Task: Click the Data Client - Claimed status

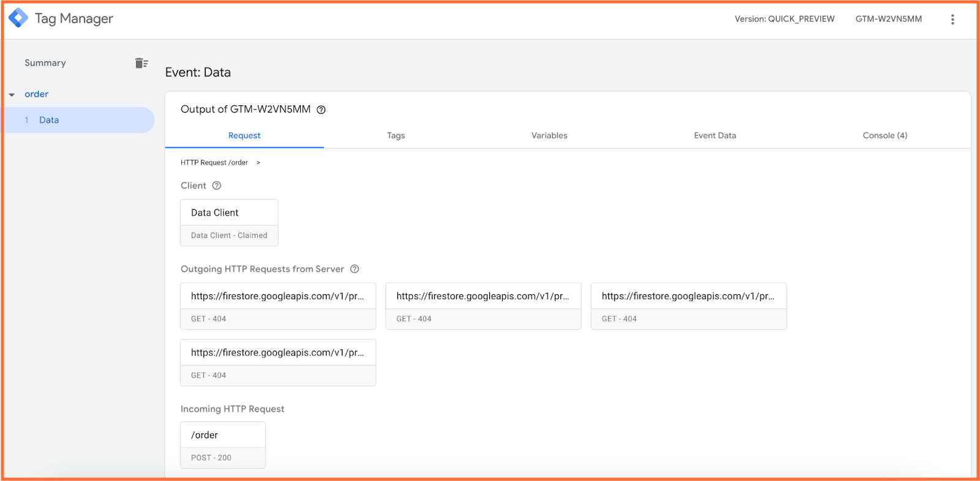Action: [229, 236]
